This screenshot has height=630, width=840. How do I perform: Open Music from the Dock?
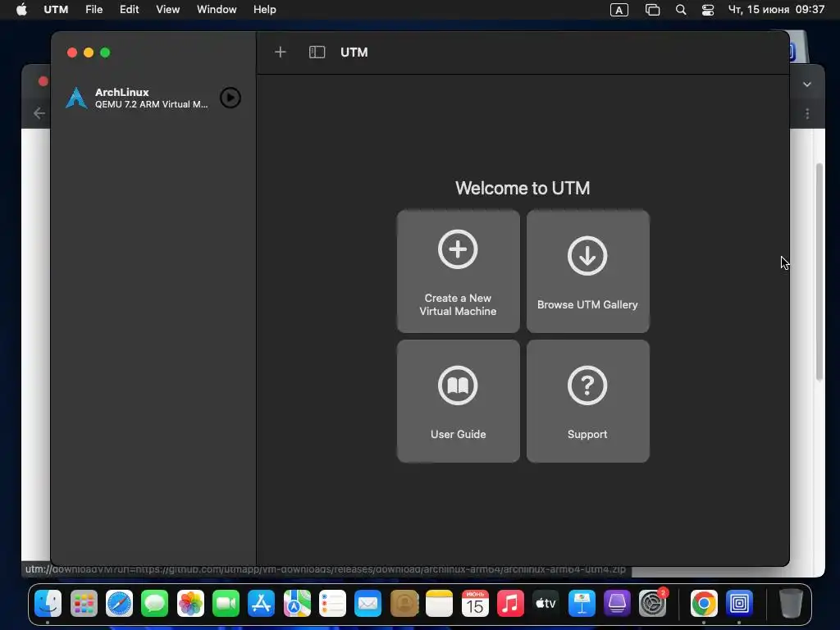point(510,604)
